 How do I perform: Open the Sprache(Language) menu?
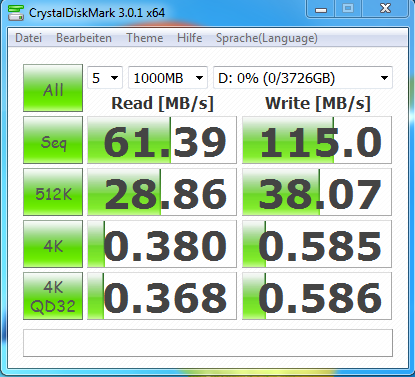[x=267, y=38]
